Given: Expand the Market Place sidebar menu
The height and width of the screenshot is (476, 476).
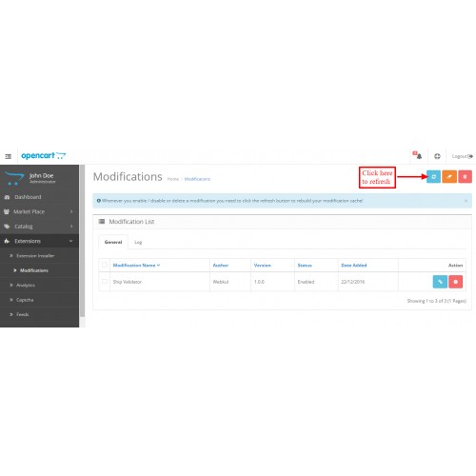Looking at the screenshot, I should click(39, 211).
